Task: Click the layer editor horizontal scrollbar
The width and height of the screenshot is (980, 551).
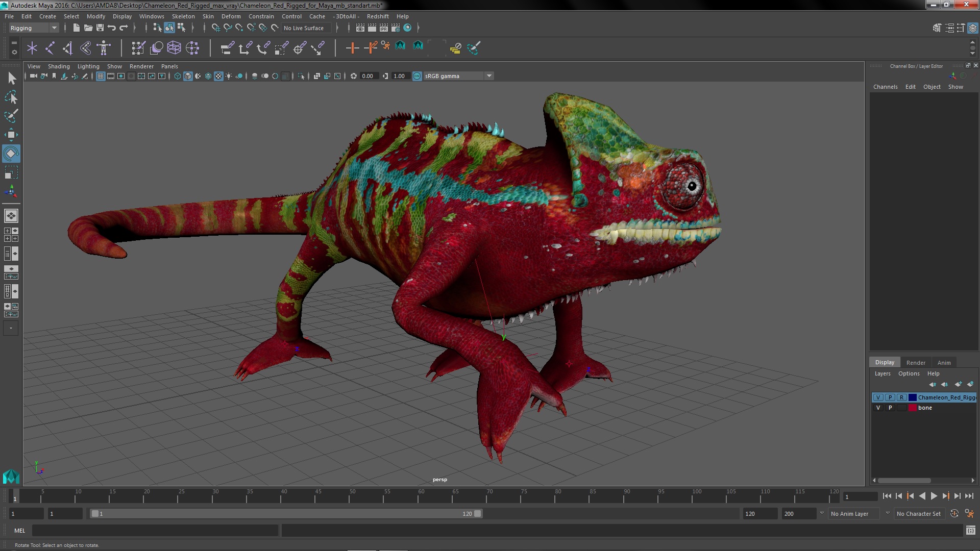Action: 904,481
